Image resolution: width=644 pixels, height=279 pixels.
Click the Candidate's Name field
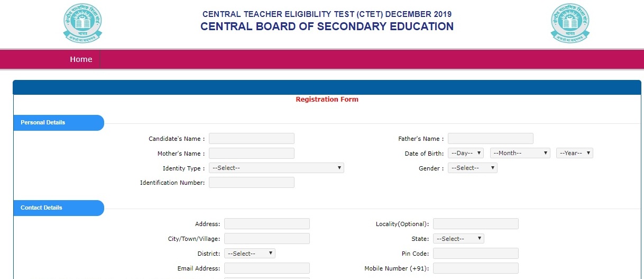pos(252,139)
